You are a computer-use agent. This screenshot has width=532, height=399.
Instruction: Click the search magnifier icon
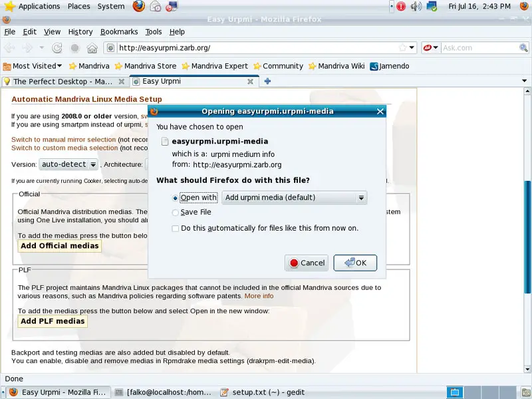523,48
